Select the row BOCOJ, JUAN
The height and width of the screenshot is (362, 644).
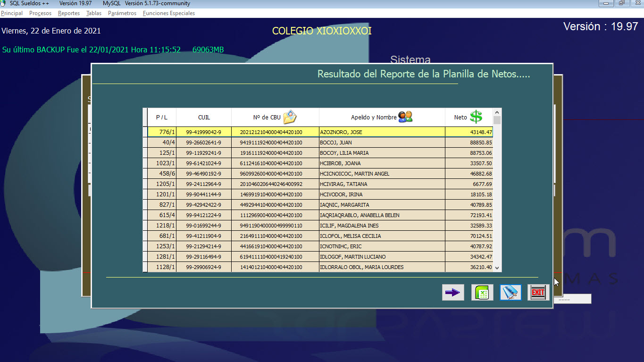[x=320, y=143]
